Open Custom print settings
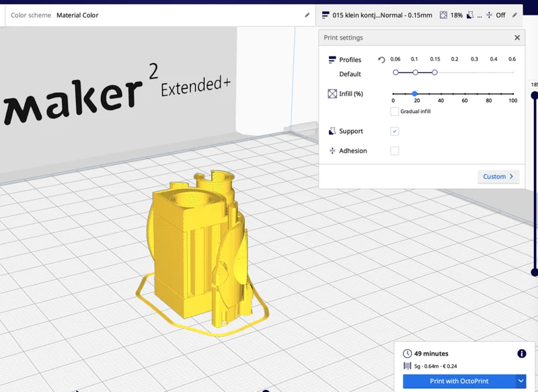The height and width of the screenshot is (392, 538). click(x=498, y=177)
